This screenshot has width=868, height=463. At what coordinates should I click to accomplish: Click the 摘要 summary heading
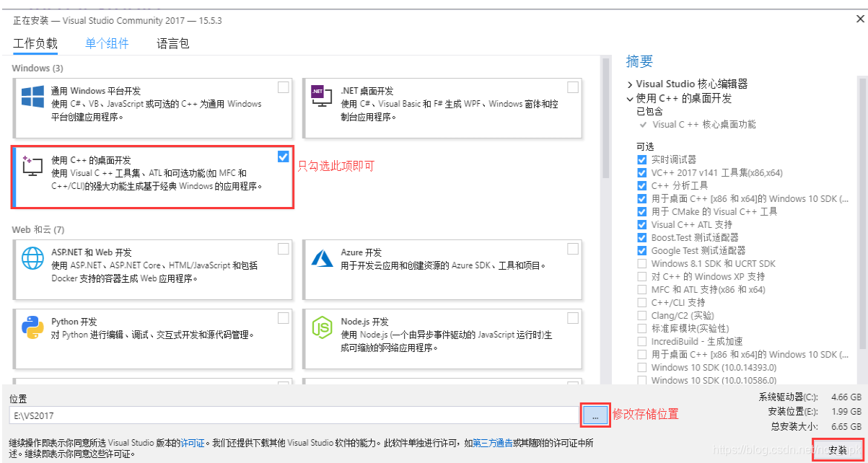click(639, 61)
